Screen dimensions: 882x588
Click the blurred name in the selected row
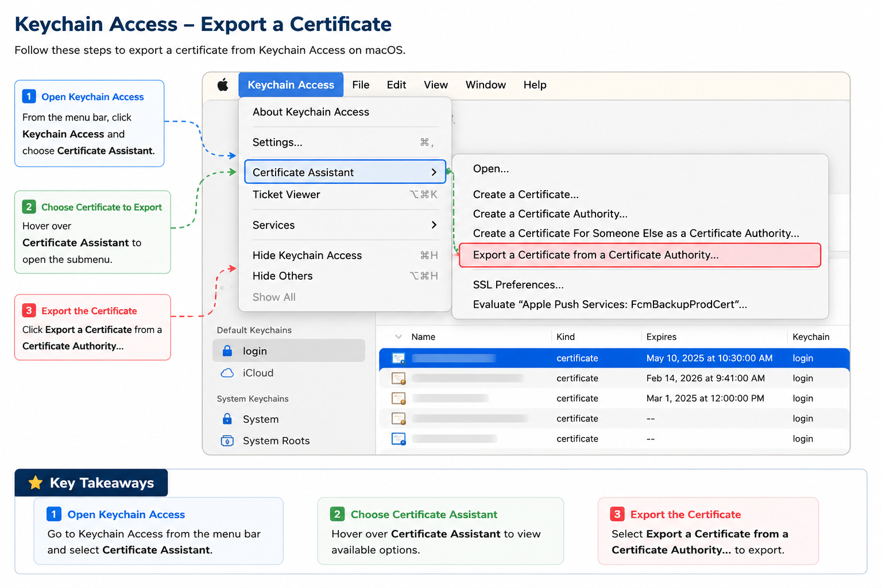pos(454,358)
